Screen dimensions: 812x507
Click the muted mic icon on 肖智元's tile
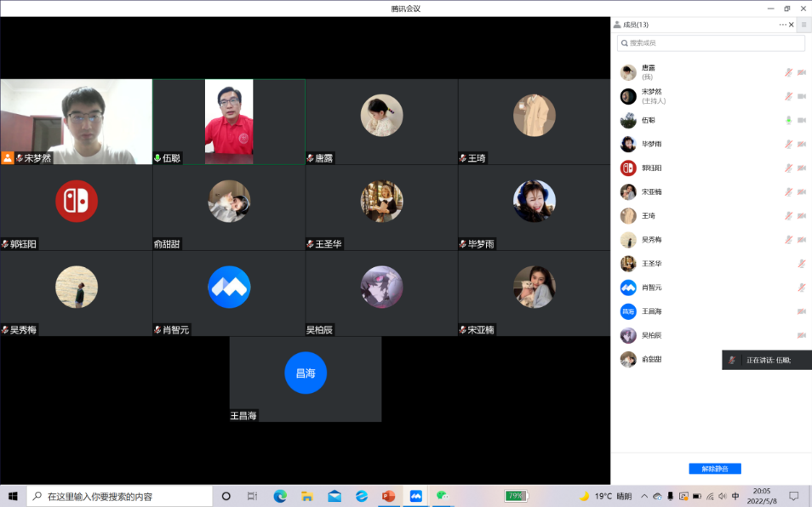pos(157,329)
